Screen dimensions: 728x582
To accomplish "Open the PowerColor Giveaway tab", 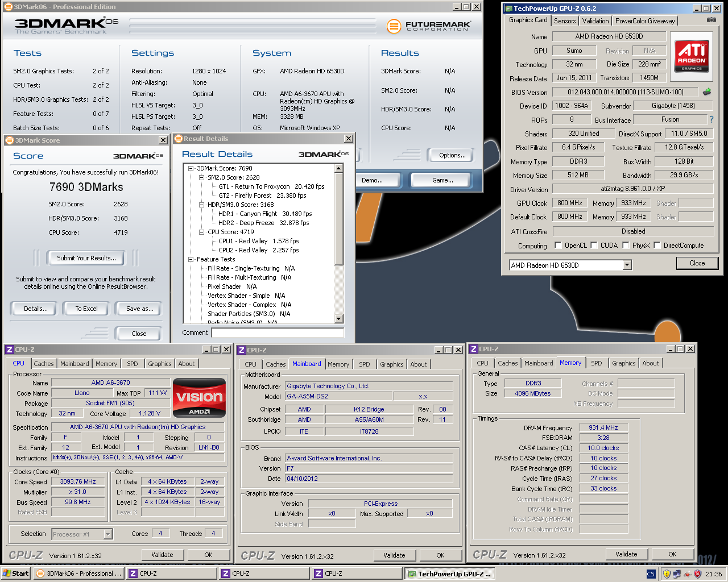I will (x=645, y=21).
